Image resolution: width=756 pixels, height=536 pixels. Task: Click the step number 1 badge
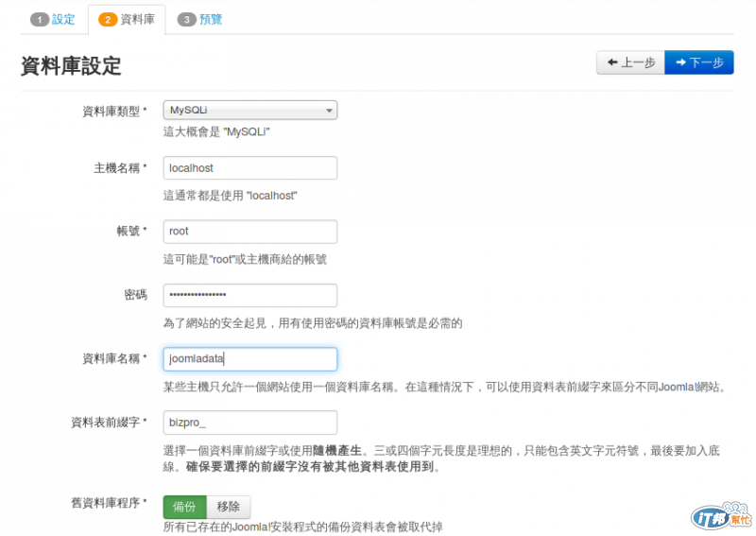pyautogui.click(x=40, y=19)
